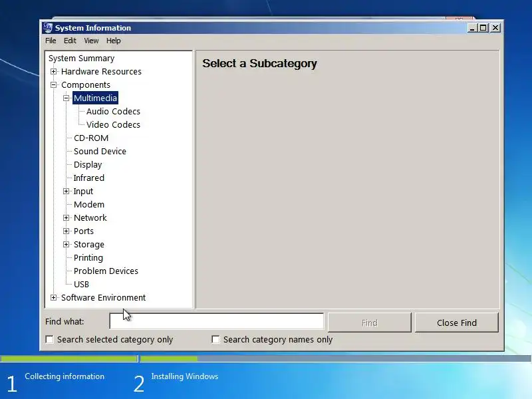Select the Hardware Resources tree item

tap(101, 72)
